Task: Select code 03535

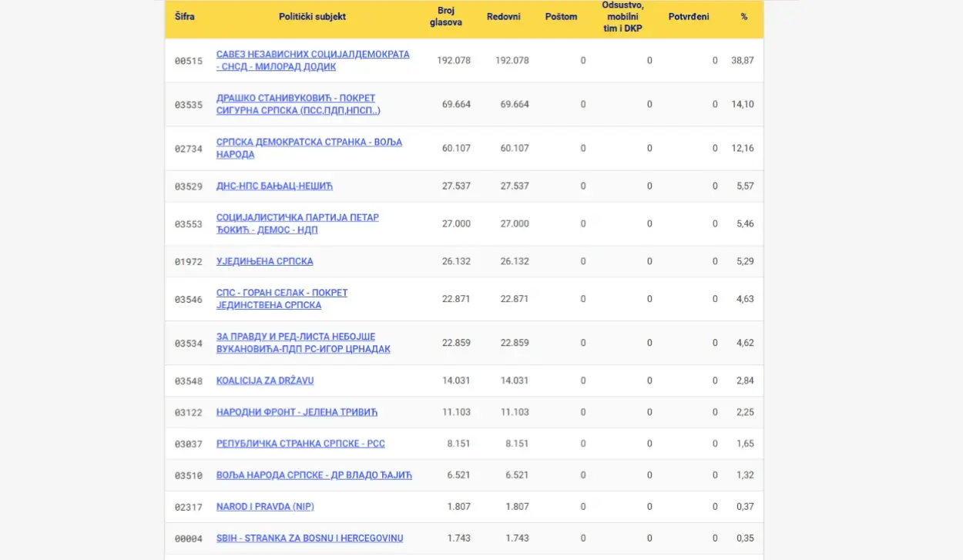Action: point(189,105)
